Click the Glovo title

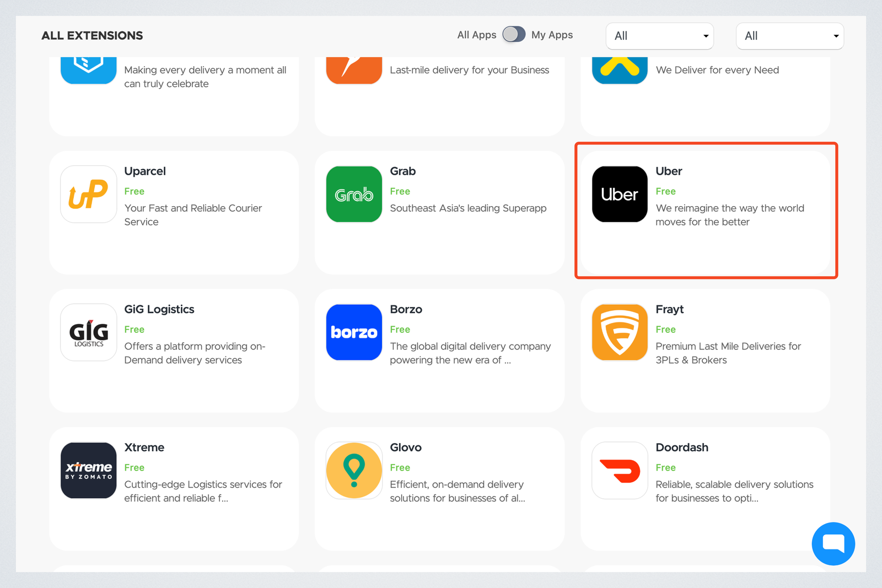point(405,447)
